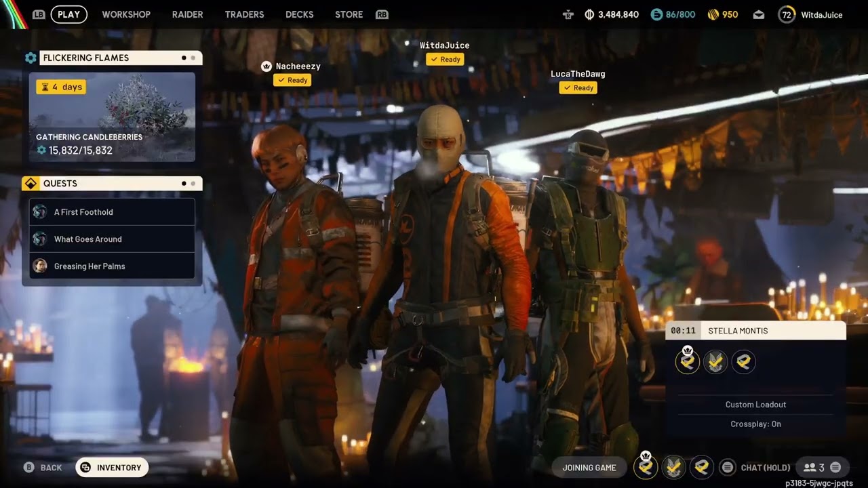Click the Flickering Flames gear icon

click(x=31, y=58)
